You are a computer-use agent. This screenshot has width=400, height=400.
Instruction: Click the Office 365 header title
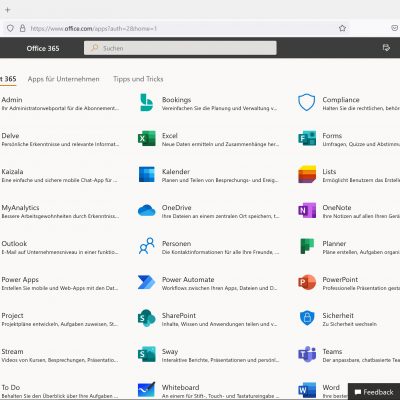pyautogui.click(x=43, y=48)
